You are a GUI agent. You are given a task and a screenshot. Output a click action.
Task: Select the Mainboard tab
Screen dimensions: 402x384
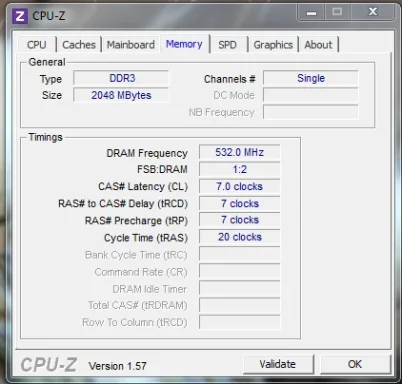point(131,45)
